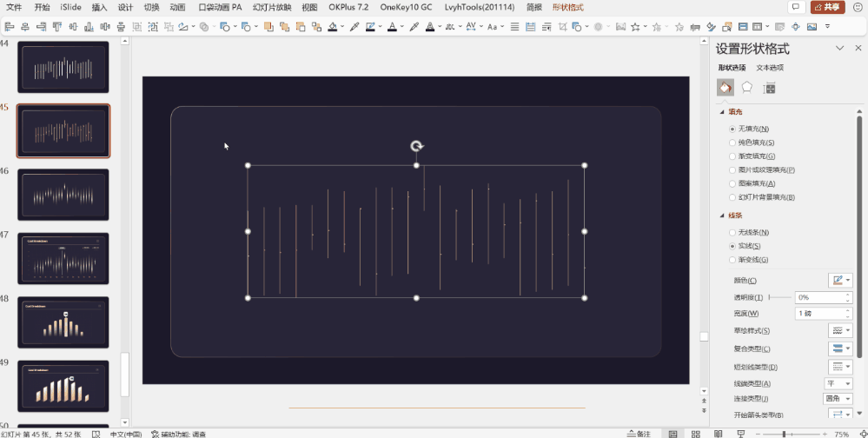Select 无线条 (No line) radio button
Screen dimensions: 868x438
pyautogui.click(x=732, y=233)
